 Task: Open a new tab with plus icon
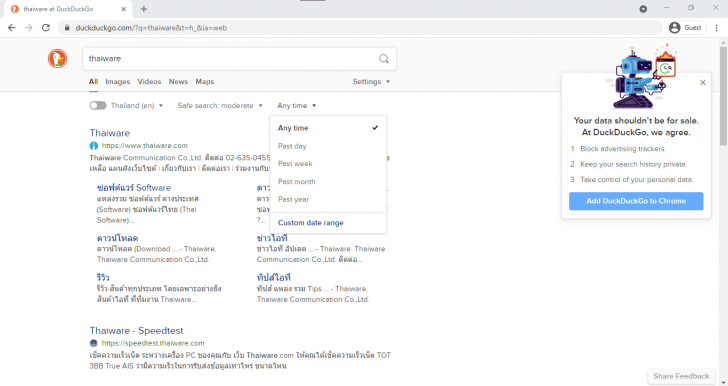point(144,9)
